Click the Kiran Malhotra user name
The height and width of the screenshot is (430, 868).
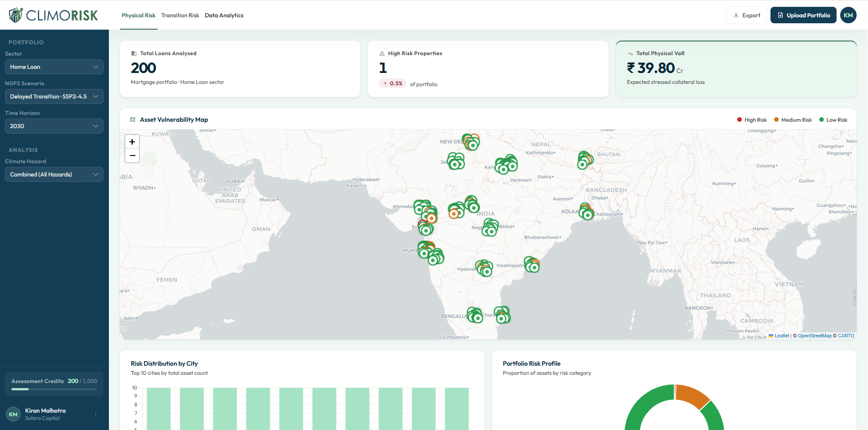coord(45,410)
